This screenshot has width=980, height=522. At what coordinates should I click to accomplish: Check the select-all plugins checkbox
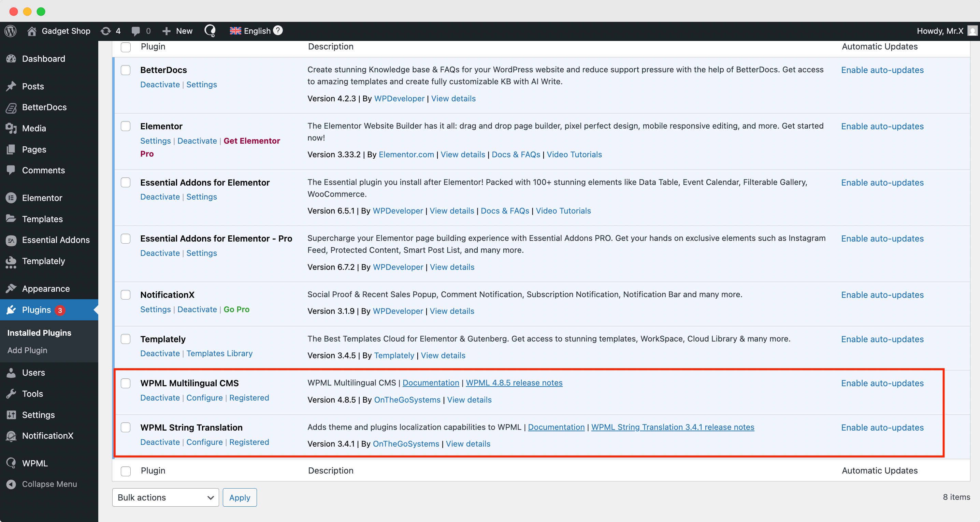(126, 47)
